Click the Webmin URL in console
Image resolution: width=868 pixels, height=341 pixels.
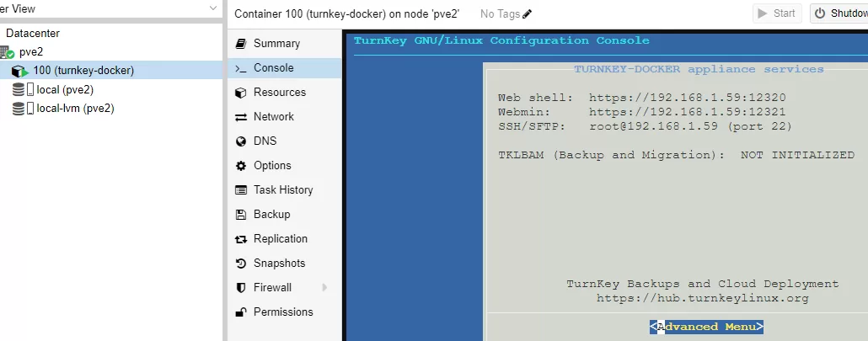688,112
